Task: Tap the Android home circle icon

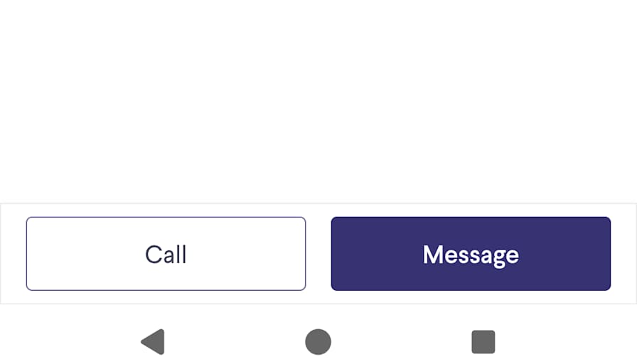Action: click(318, 342)
